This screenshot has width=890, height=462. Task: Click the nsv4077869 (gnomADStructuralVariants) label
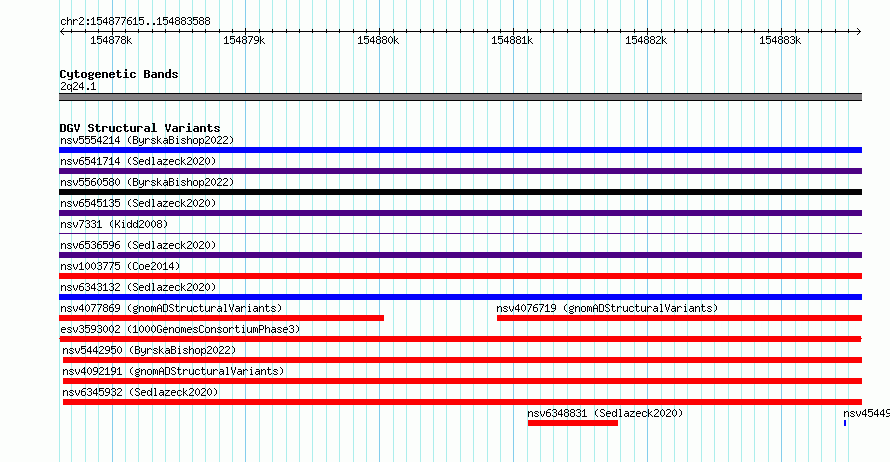tap(171, 308)
